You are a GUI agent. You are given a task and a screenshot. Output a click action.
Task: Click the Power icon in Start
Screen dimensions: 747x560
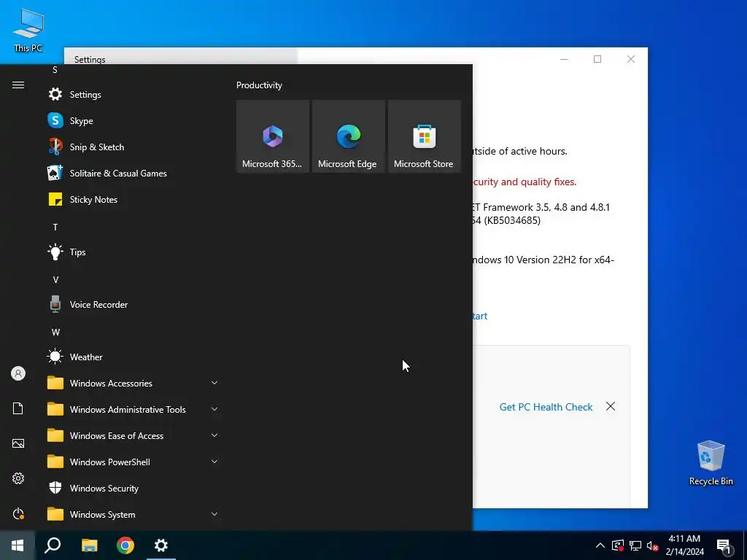[x=18, y=513]
